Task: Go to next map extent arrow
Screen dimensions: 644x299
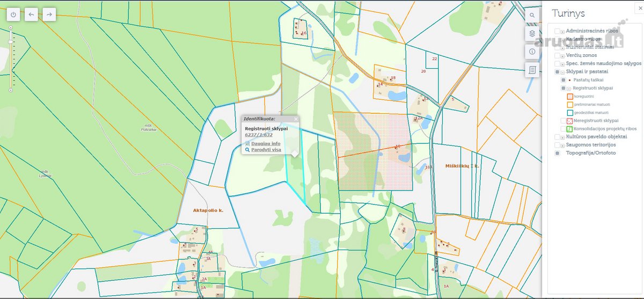Action: [x=49, y=14]
